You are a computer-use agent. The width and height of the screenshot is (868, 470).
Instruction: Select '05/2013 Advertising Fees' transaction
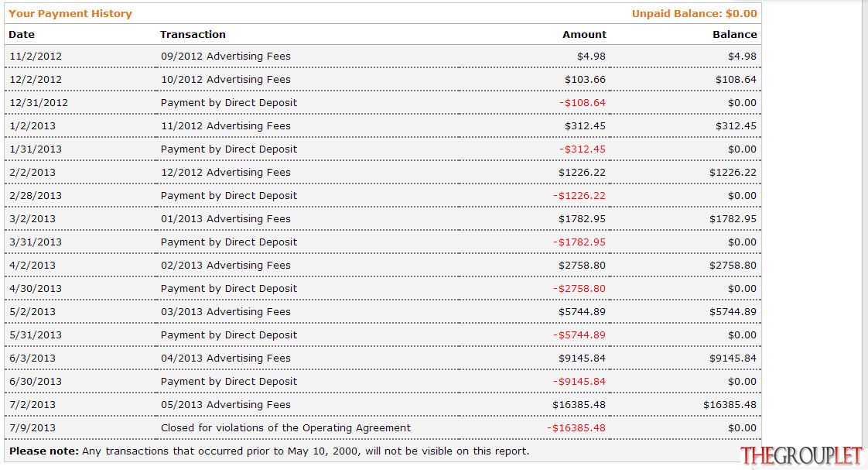coord(225,406)
